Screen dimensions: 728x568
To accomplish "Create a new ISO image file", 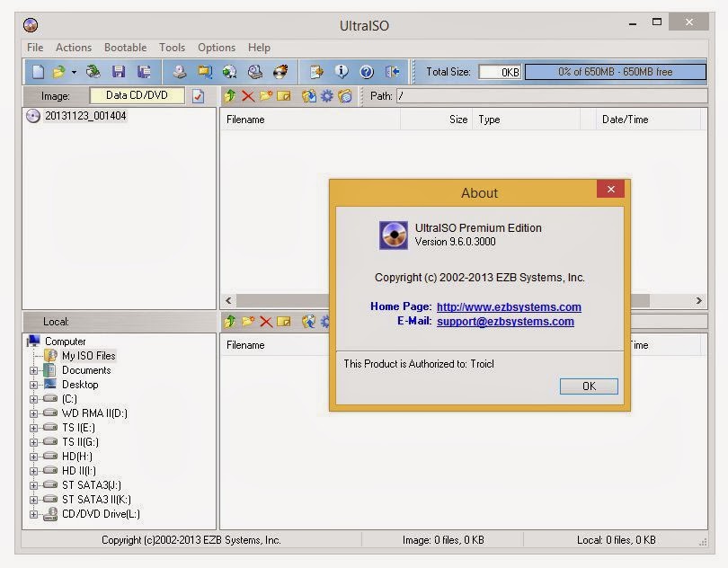I will (x=37, y=71).
